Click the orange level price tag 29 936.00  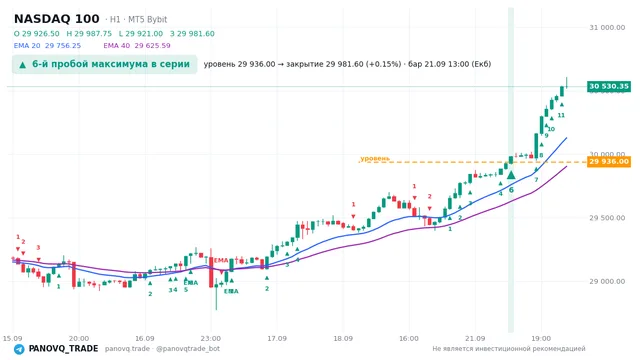[609, 162]
